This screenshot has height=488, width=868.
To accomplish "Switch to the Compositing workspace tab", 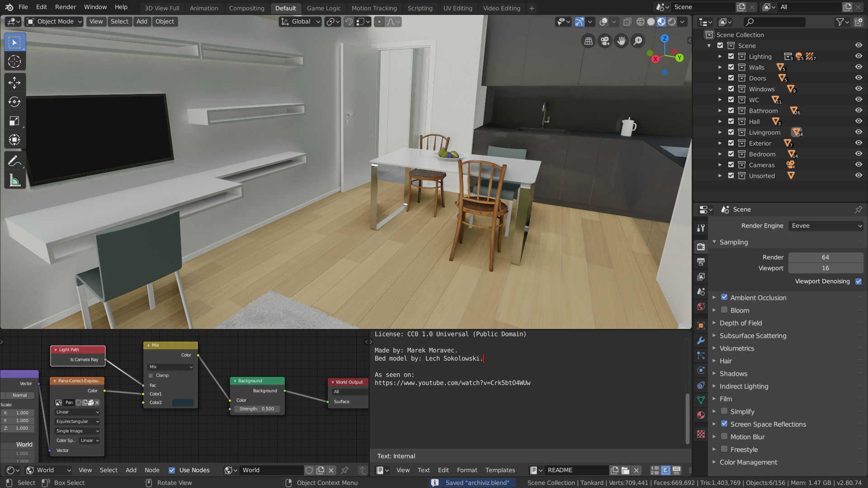I will tap(246, 8).
